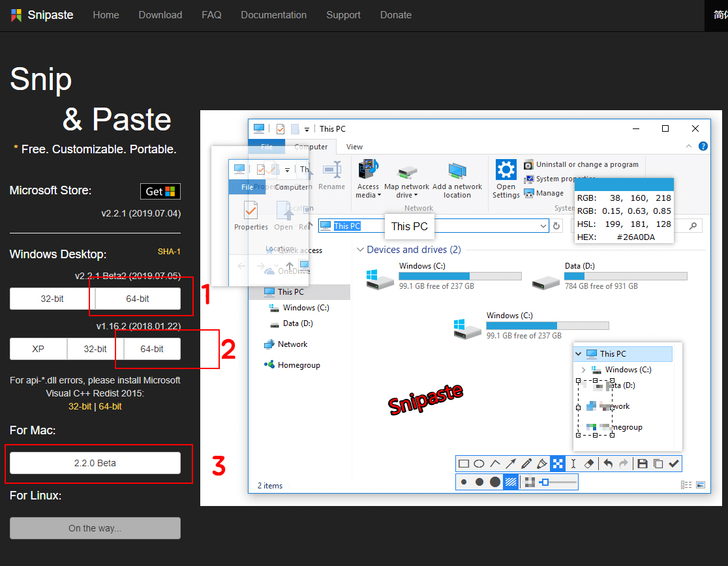The width and height of the screenshot is (728, 566).
Task: Select the Polyline tool
Action: pos(495,464)
